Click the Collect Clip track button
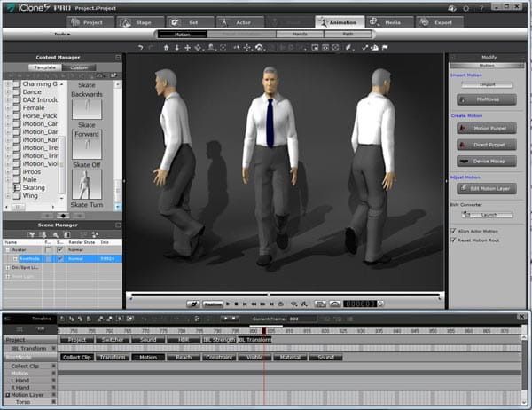This screenshot has height=410, width=532. click(77, 357)
